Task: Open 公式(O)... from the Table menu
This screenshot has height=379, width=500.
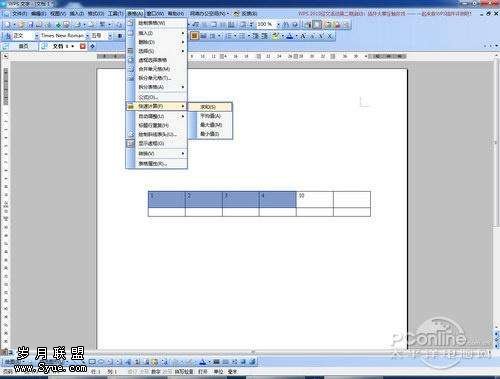Action: click(156, 97)
